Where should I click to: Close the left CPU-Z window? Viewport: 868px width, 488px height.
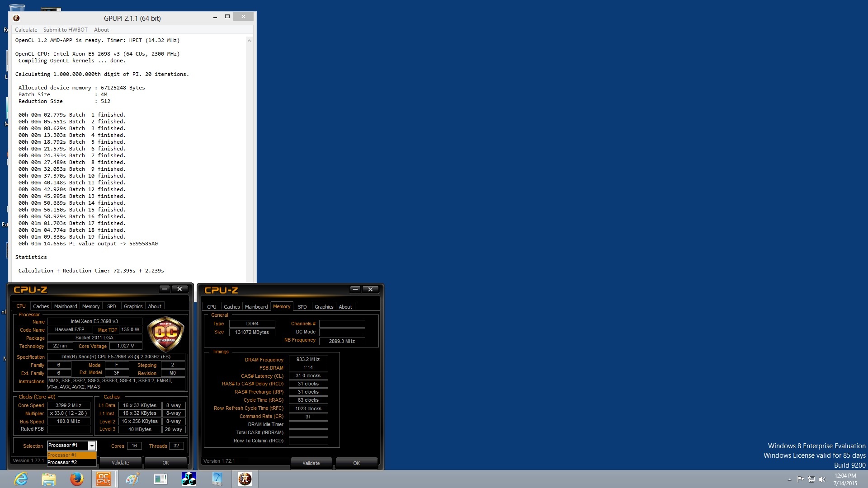click(x=179, y=289)
